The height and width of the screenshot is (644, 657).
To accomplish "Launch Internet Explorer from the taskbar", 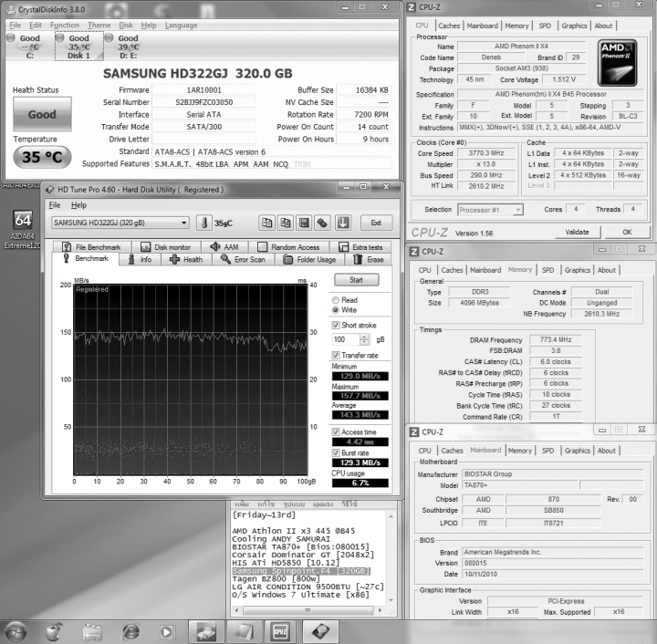I will [130, 632].
